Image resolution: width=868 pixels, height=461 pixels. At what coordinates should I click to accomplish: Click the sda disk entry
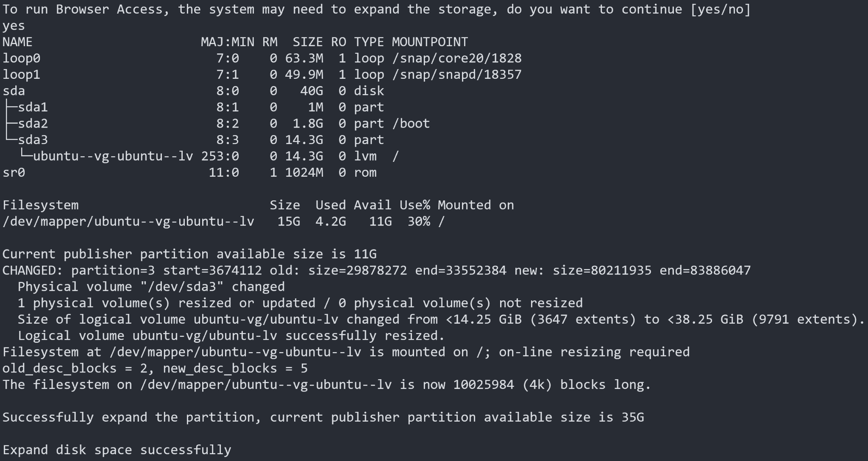[x=14, y=91]
